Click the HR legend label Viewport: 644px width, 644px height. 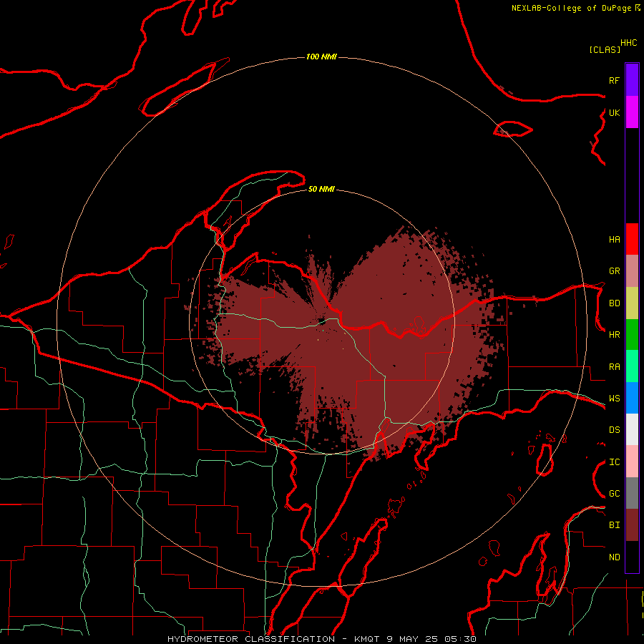[614, 335]
